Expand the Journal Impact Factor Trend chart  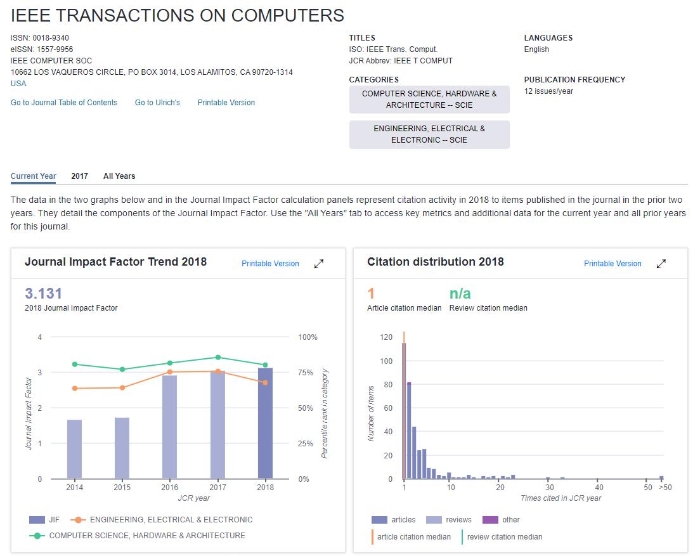click(319, 264)
